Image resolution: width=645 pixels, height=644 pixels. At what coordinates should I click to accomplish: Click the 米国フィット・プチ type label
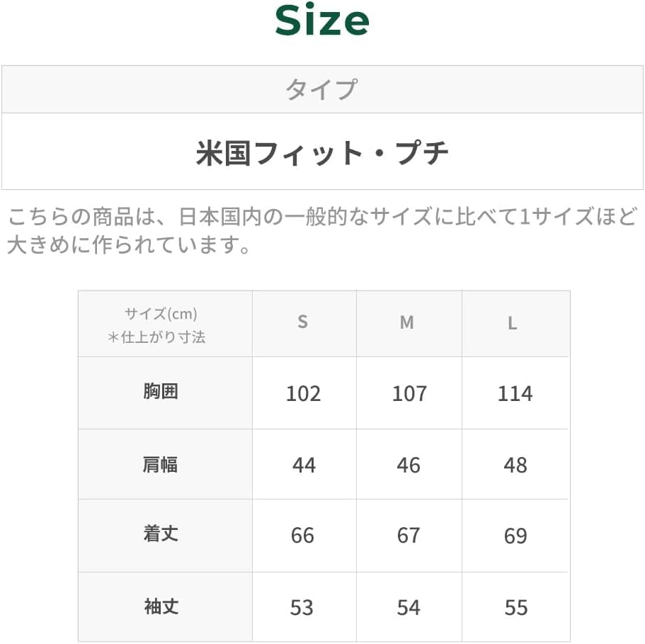point(322,153)
